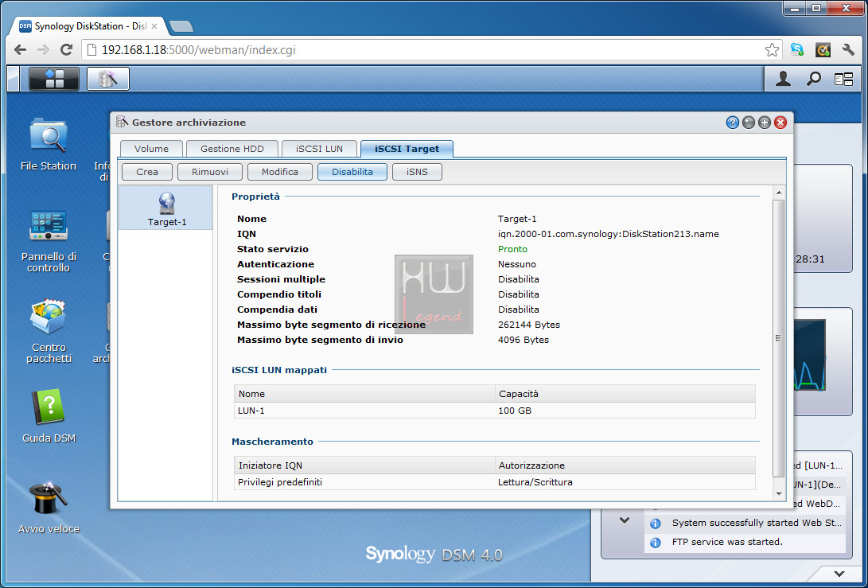Click the Skype browser extension icon
The height and width of the screenshot is (588, 868).
point(797,50)
